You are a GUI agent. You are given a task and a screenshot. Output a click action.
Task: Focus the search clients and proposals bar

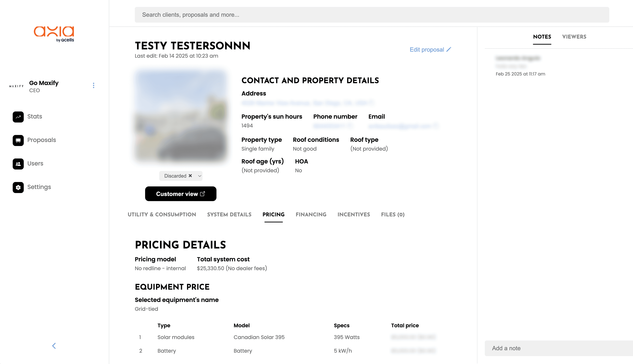point(372,15)
